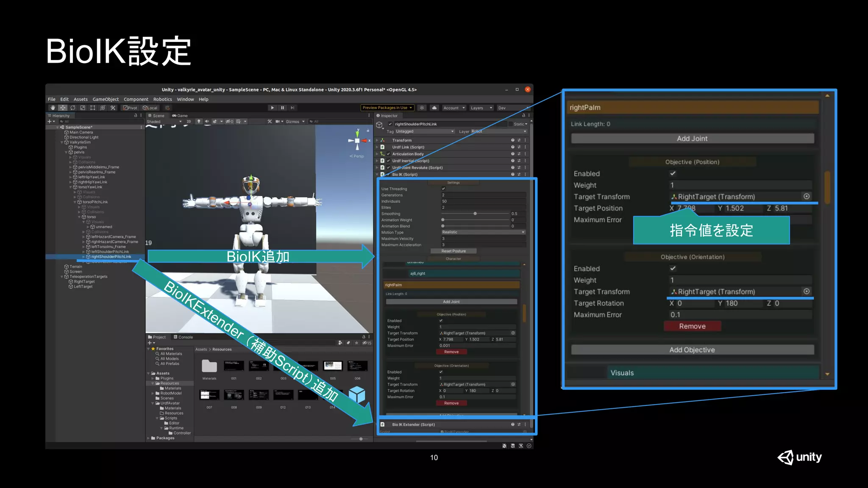Adjust the Smoothing slider handle
The width and height of the screenshot is (868, 488).
pos(475,213)
